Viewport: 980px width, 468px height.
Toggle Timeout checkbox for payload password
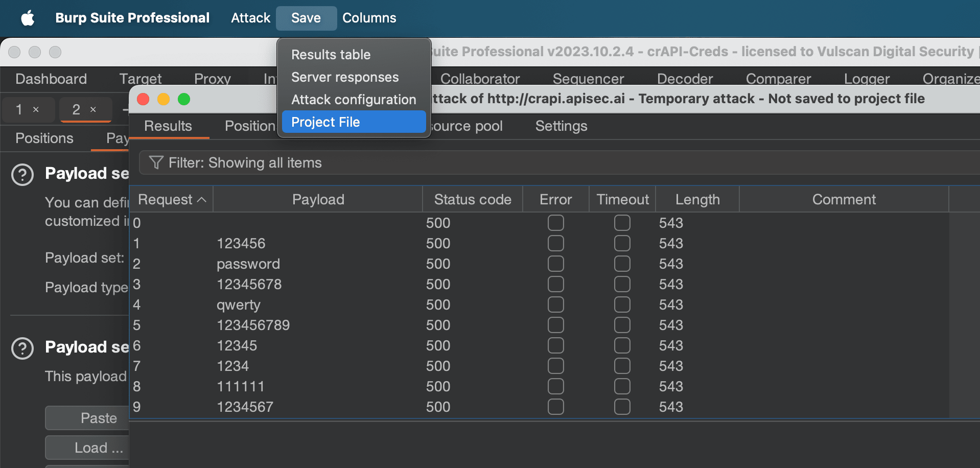click(622, 264)
